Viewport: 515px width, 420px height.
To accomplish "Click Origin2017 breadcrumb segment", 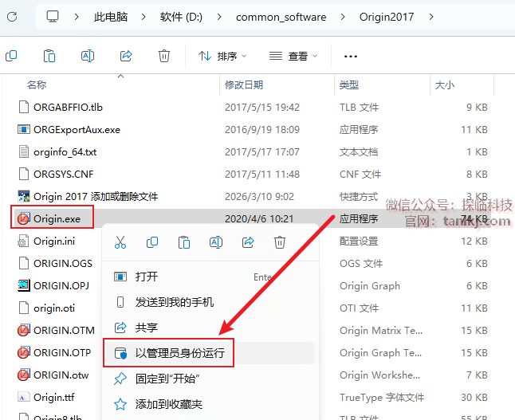I will point(387,17).
